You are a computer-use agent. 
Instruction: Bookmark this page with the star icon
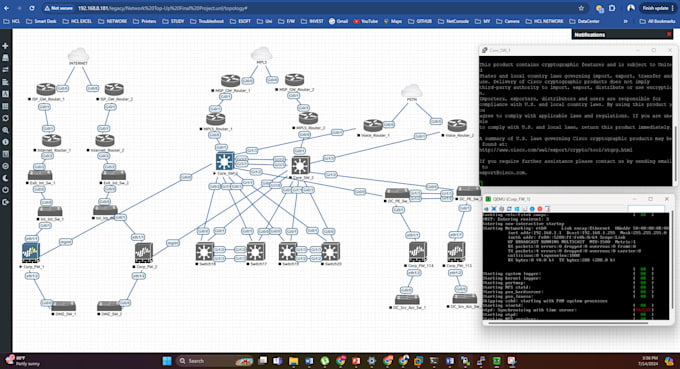click(x=581, y=8)
